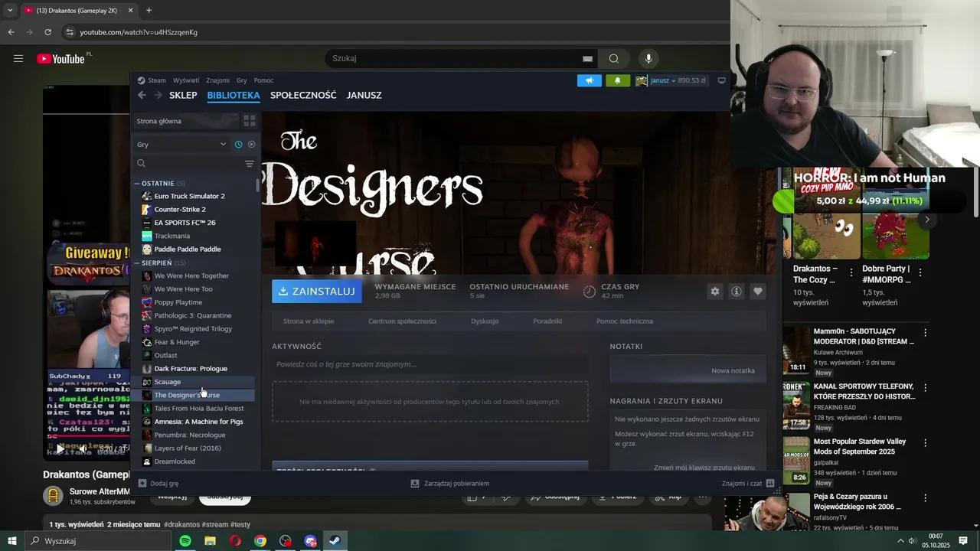This screenshot has height=551, width=980.
Task: Open the Pomoc menu
Action: pos(263,80)
